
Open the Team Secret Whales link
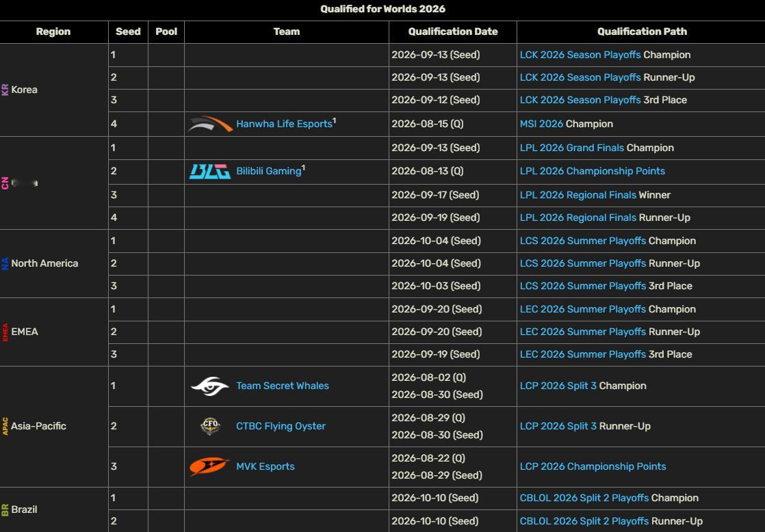(283, 386)
